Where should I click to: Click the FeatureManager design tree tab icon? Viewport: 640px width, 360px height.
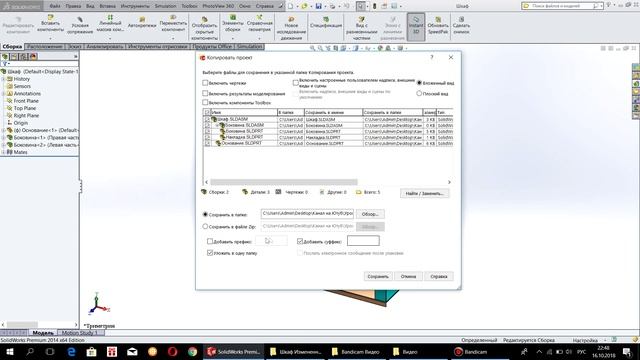(5, 56)
